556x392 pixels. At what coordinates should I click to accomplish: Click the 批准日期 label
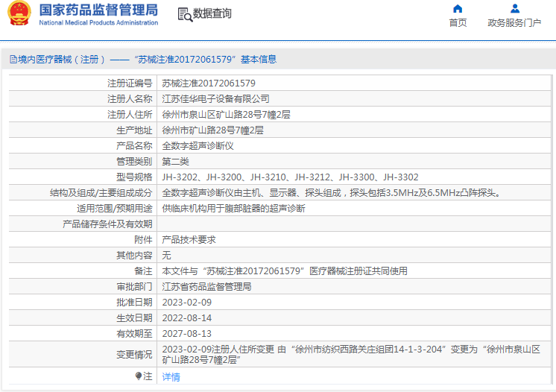[x=134, y=303]
